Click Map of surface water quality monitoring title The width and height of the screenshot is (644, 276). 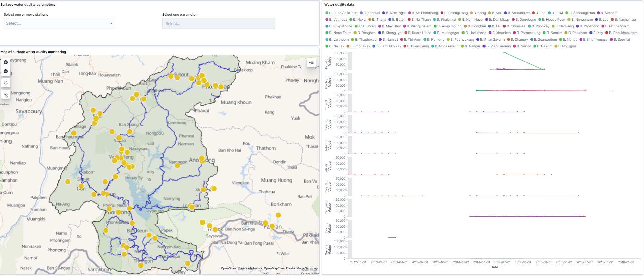click(x=33, y=52)
